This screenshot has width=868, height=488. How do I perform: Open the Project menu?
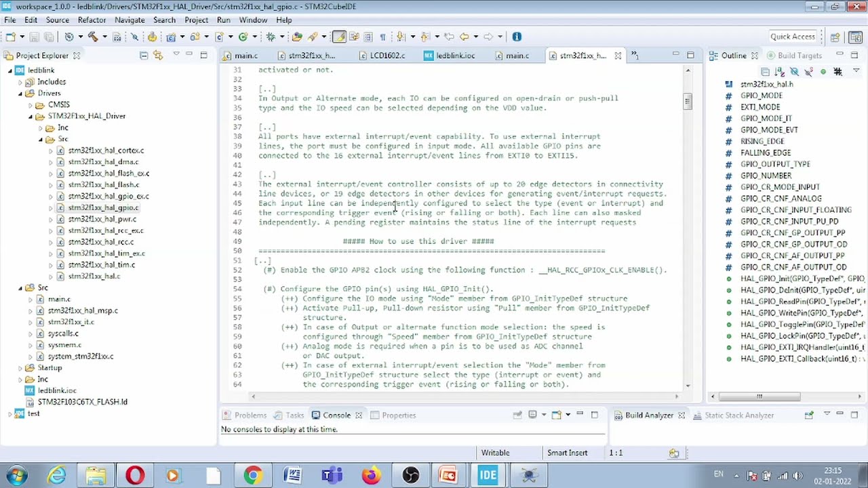(196, 20)
